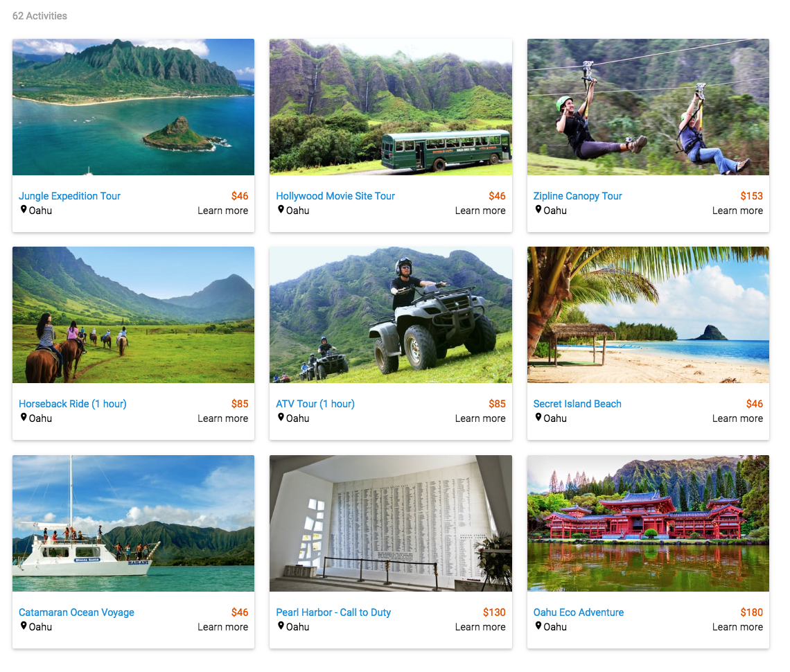This screenshot has width=790, height=672.
Task: Click Learn more under Catamaran Ocean Voyage
Action: [x=222, y=627]
